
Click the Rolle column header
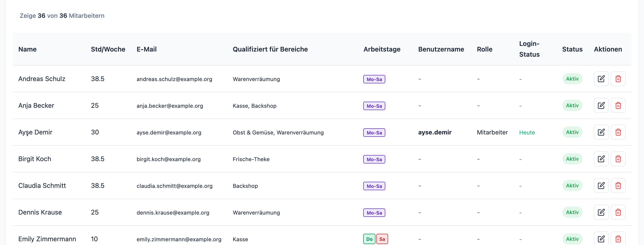tap(484, 49)
